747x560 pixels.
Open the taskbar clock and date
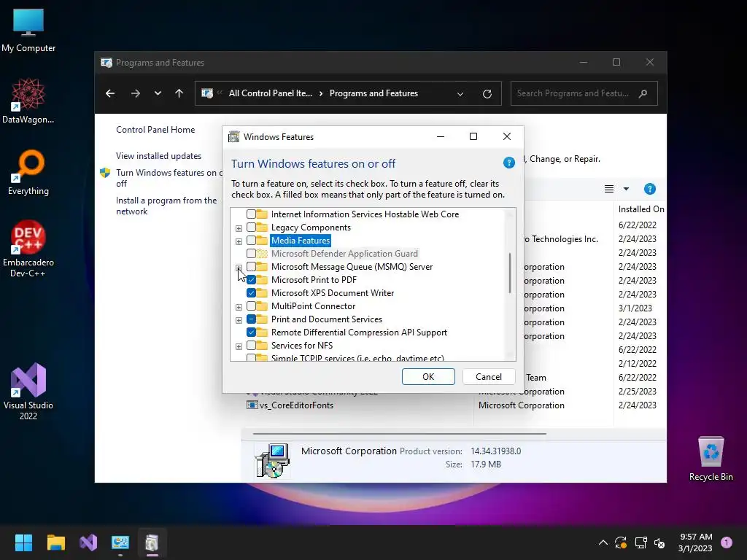point(695,542)
